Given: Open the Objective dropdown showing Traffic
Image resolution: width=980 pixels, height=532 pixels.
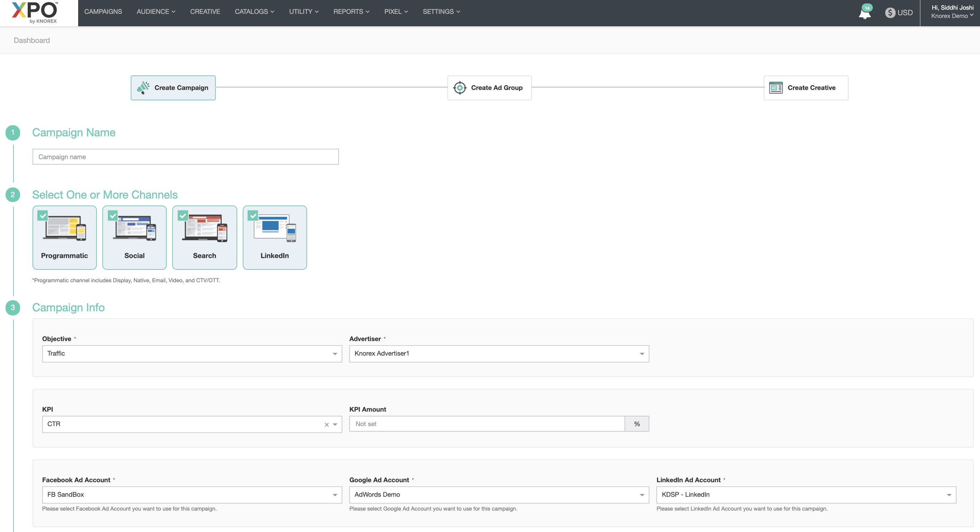Looking at the screenshot, I should pyautogui.click(x=192, y=354).
